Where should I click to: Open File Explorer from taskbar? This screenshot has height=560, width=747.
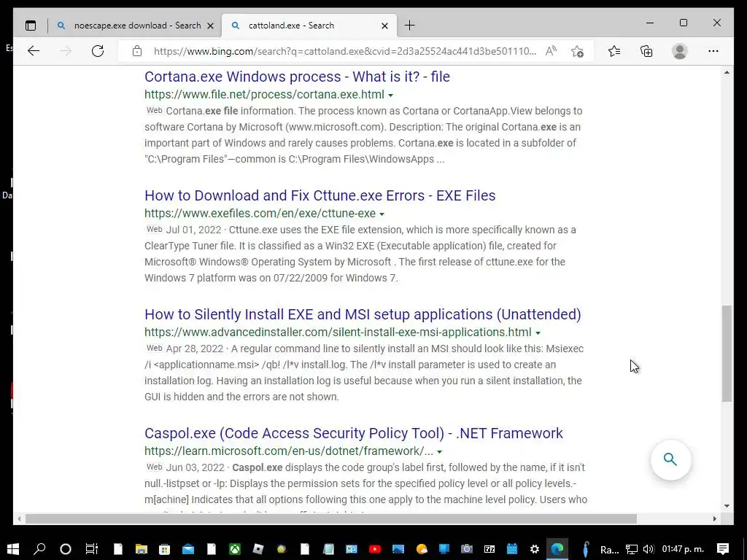pos(142,549)
